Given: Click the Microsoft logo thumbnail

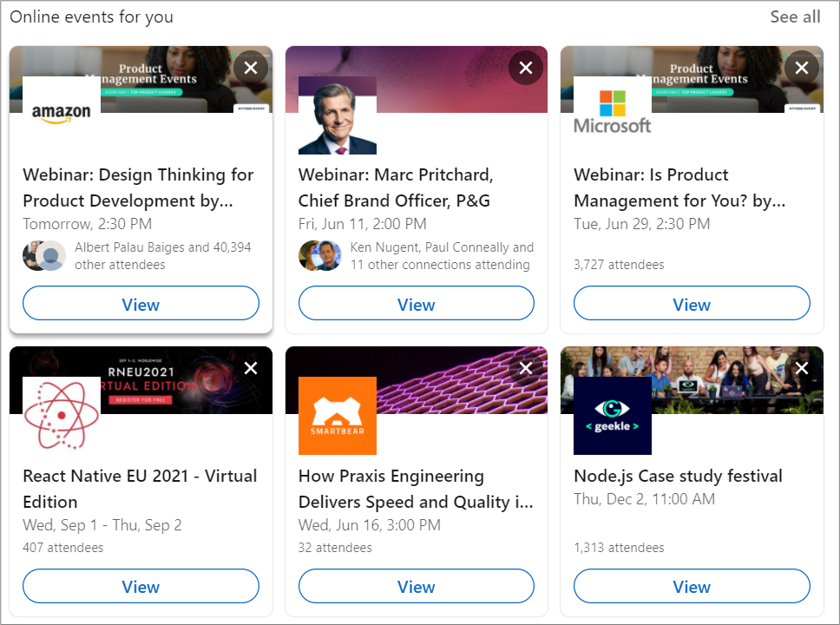Looking at the screenshot, I should tap(613, 115).
